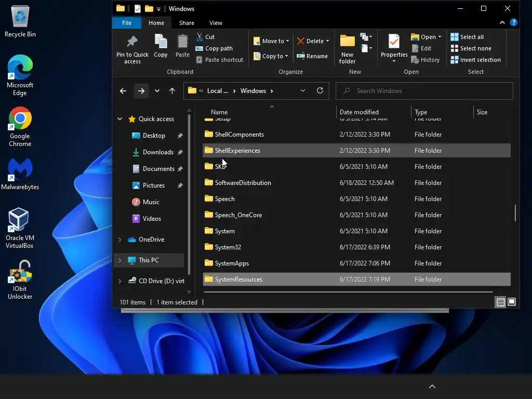Click the Properties checkmark icon
The height and width of the screenshot is (399, 532).
394,42
